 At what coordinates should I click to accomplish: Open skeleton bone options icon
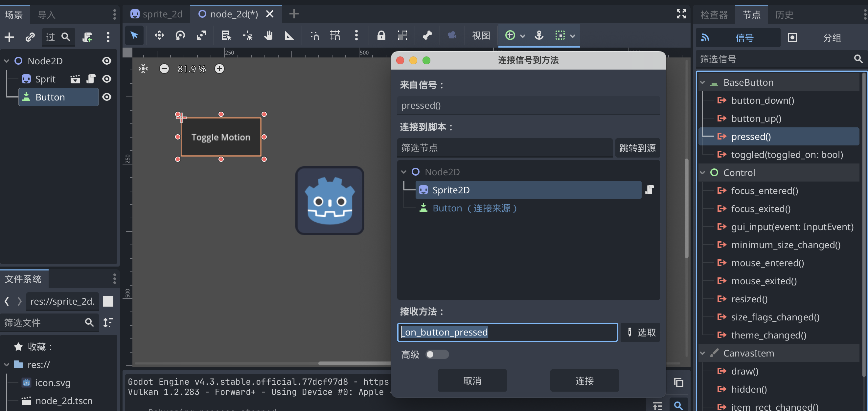coord(427,35)
